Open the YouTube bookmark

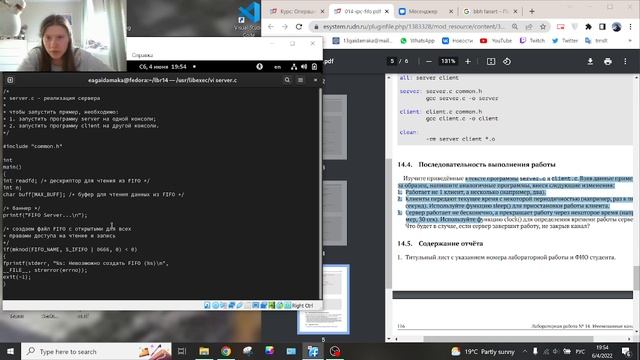[x=496, y=40]
